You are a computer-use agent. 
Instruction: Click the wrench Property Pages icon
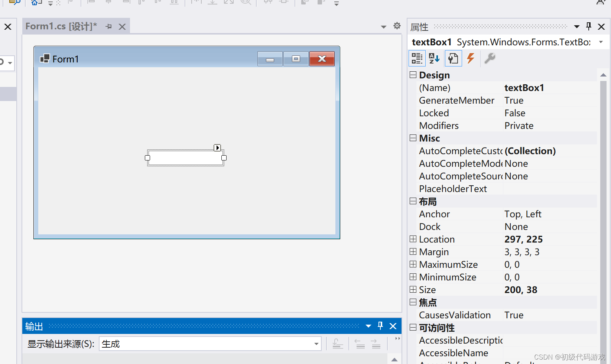pyautogui.click(x=490, y=58)
